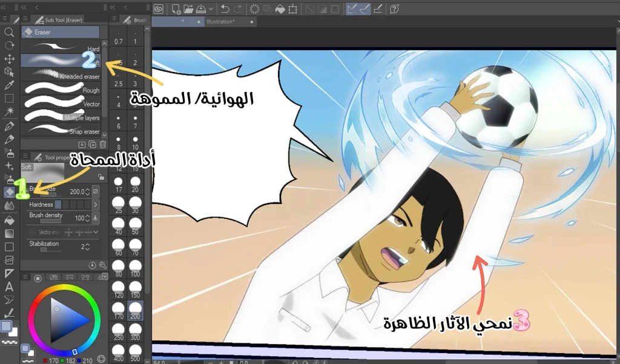The width and height of the screenshot is (620, 364).
Task: Select the Ruler tool
Action: (x=9, y=273)
